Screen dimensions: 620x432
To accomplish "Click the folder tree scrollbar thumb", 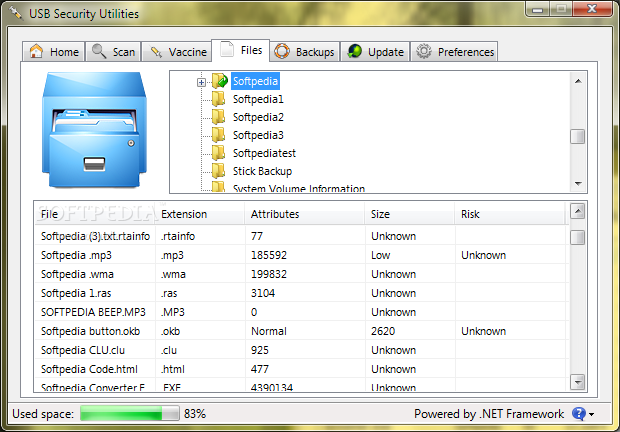I will click(578, 137).
